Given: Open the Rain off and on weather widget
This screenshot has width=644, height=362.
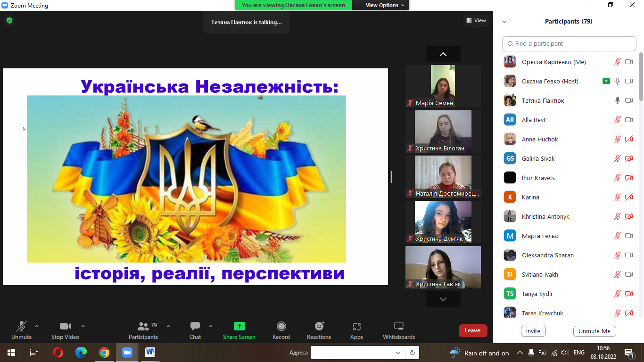Looking at the screenshot, I should pos(479,353).
